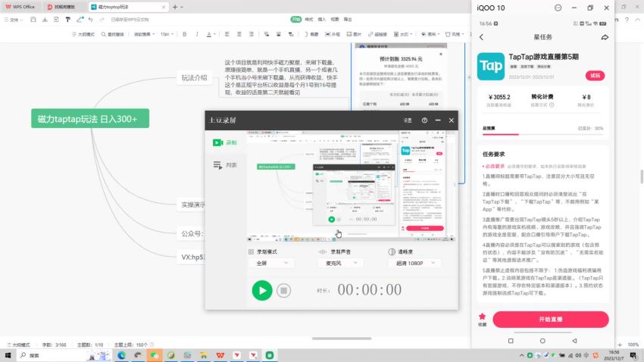
Task: Tap the 收藏 star icon on the phone
Action: point(482,320)
